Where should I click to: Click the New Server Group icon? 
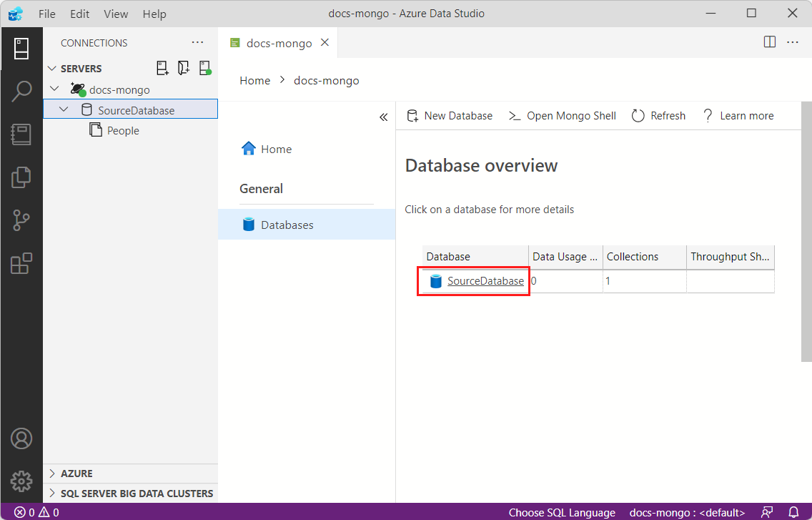pyautogui.click(x=183, y=69)
